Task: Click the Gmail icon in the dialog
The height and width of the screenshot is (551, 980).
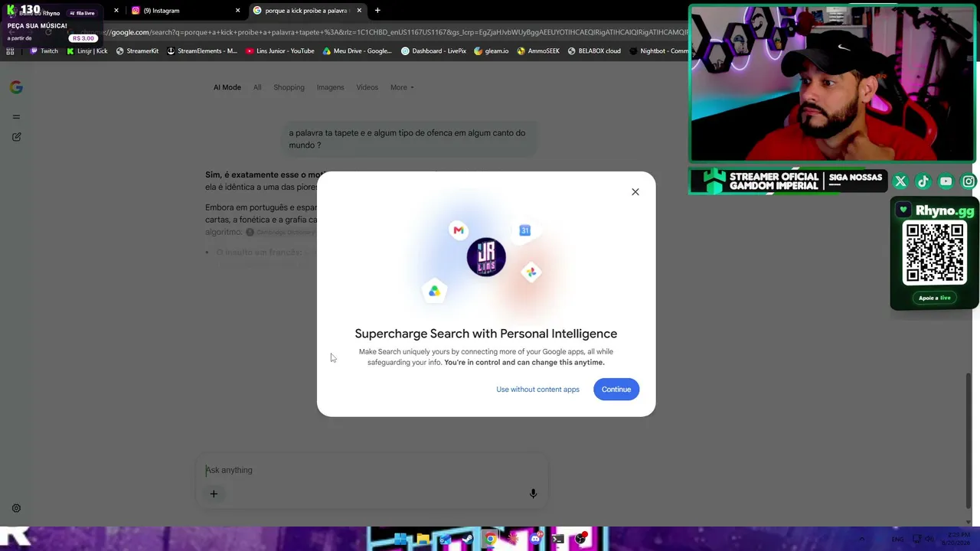Action: 458,230
